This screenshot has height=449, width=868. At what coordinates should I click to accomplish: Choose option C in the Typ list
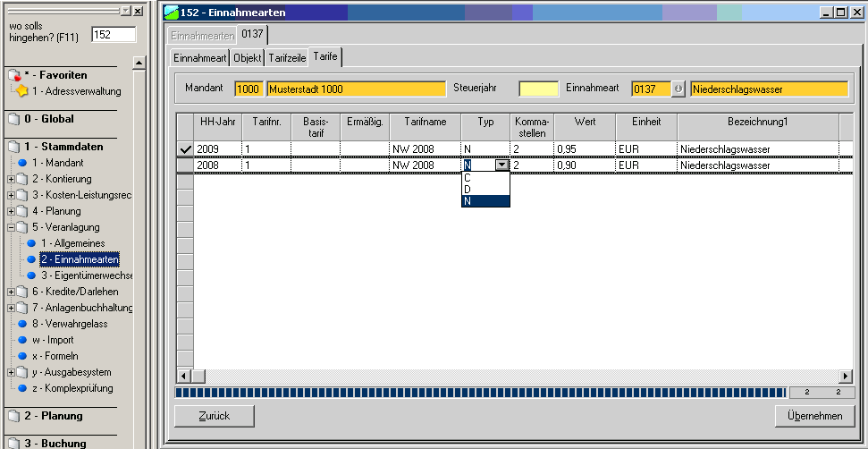(468, 177)
